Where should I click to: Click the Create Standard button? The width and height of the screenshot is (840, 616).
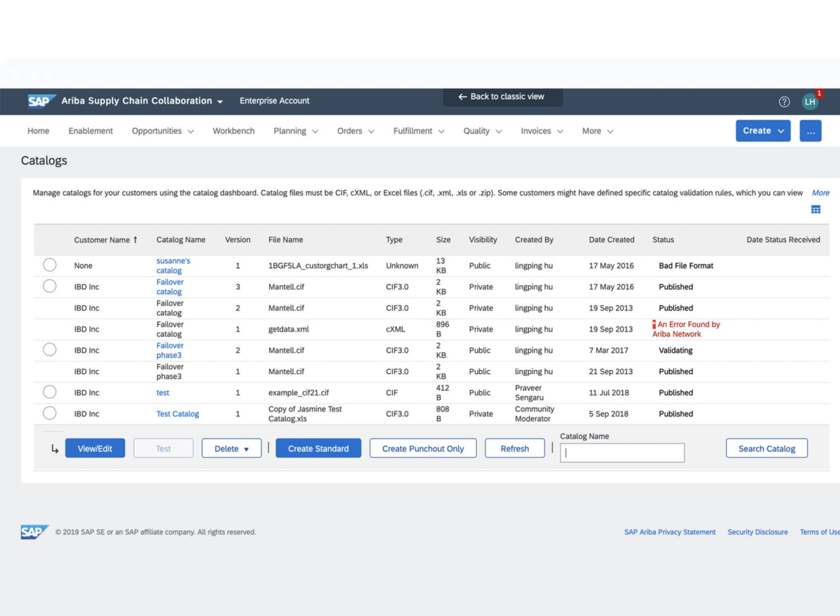click(x=318, y=449)
